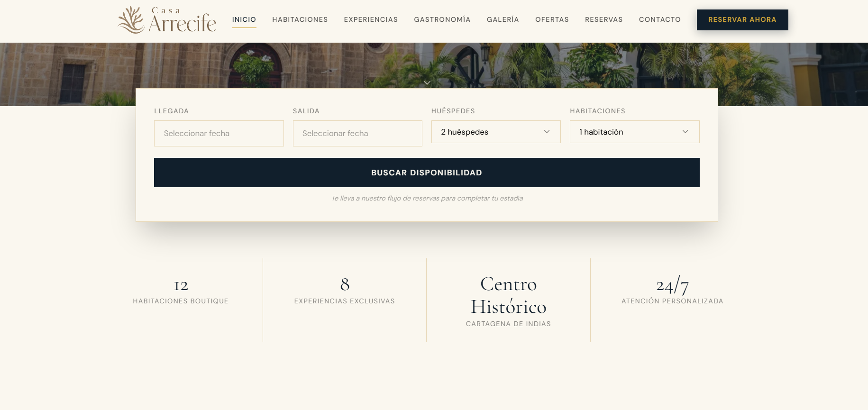This screenshot has height=410, width=868.
Task: Click the Centro Histórico Cartagena heading
Action: [x=509, y=296]
